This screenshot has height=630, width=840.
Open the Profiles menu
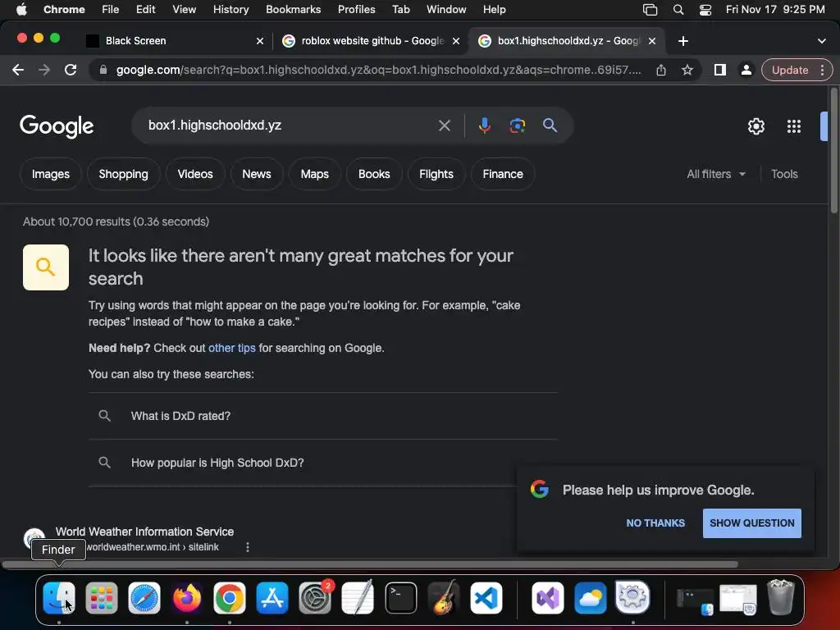tap(356, 10)
